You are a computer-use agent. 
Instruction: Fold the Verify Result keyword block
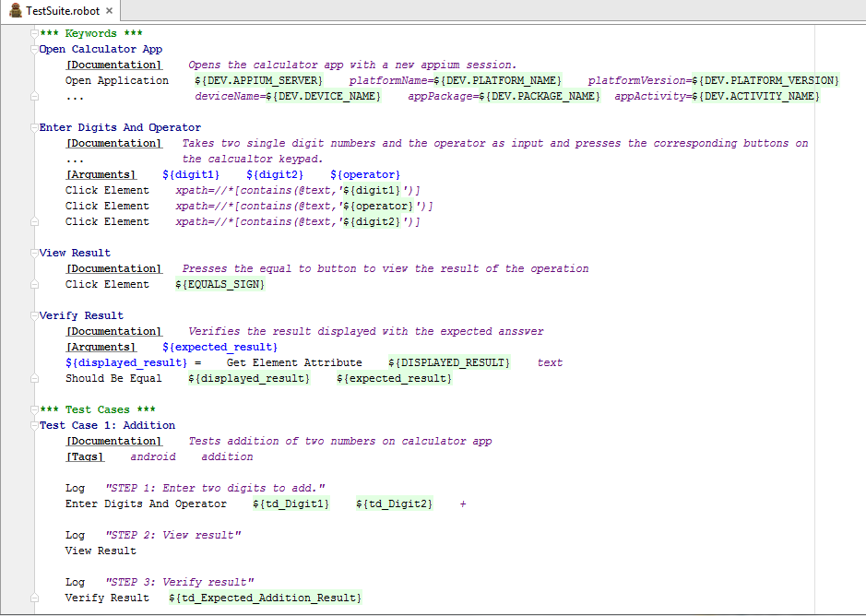pyautogui.click(x=34, y=316)
